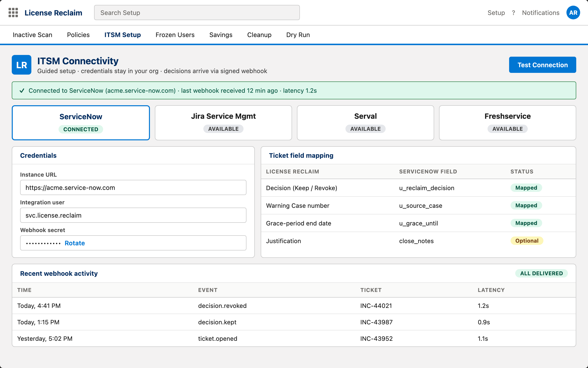Click the u_source_case field value
The image size is (588, 368).
[420, 206]
